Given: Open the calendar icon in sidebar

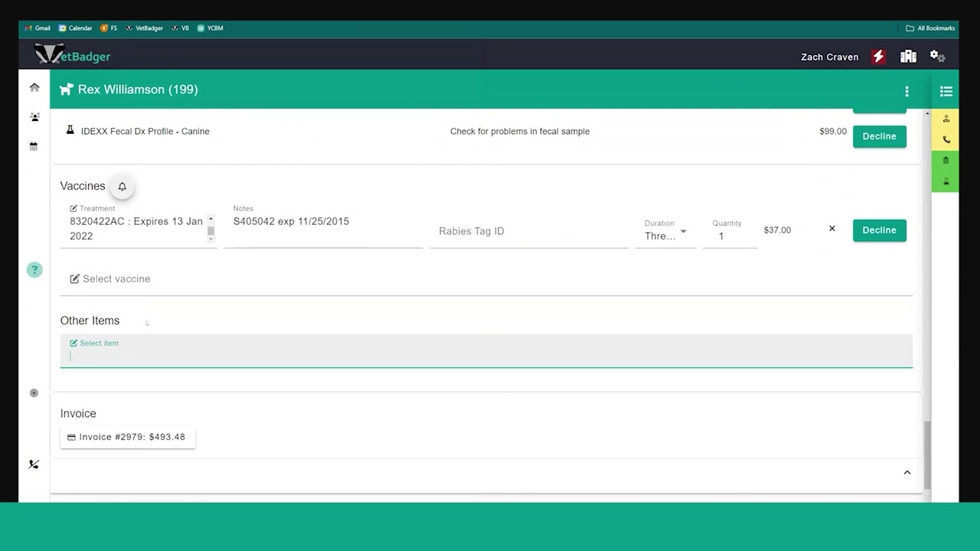Looking at the screenshot, I should [x=34, y=146].
